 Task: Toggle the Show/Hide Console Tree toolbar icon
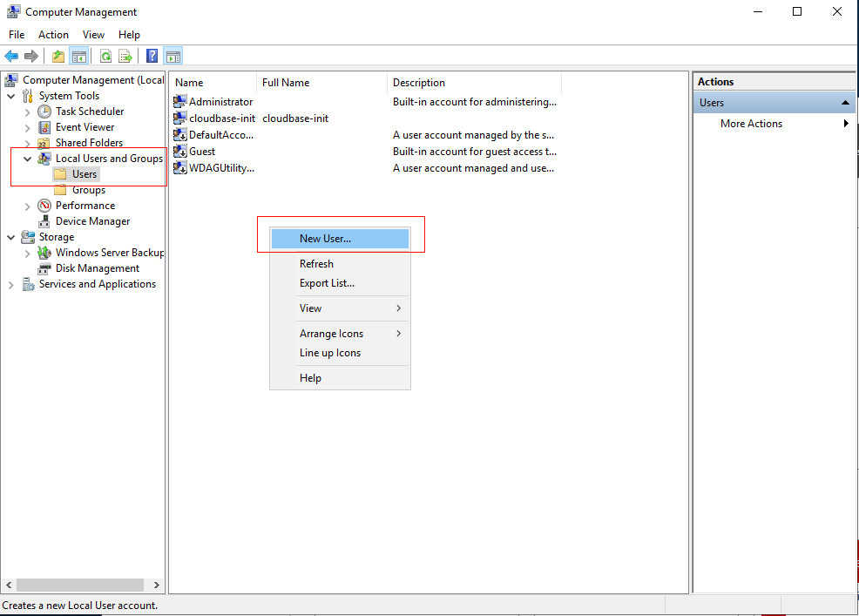click(x=79, y=56)
